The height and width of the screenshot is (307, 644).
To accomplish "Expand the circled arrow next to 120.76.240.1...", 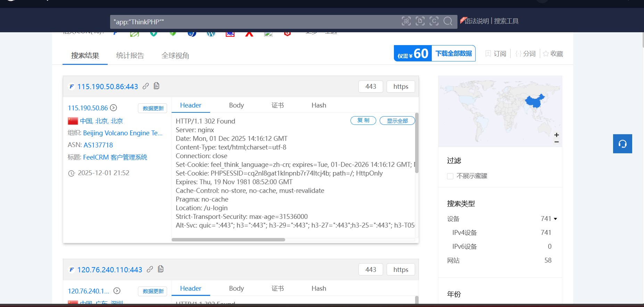I will (x=117, y=291).
